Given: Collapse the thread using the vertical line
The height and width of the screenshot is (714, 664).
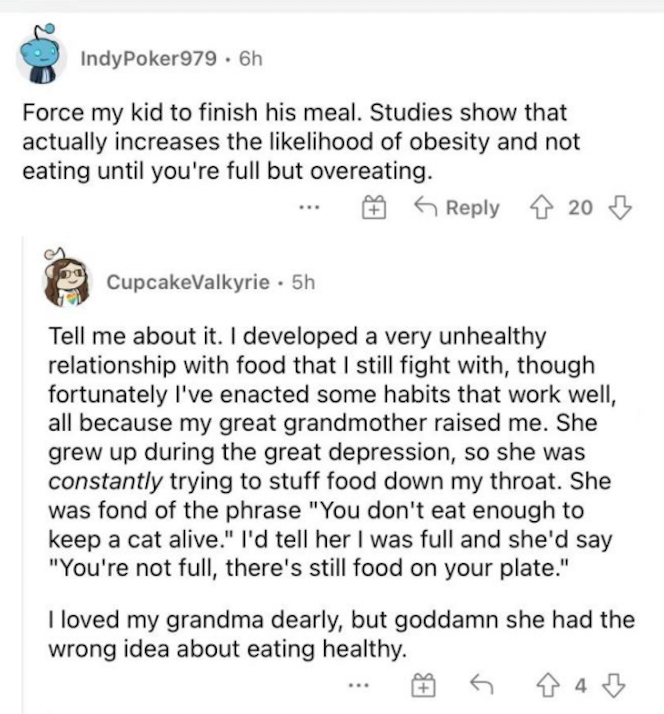Looking at the screenshot, I should (22, 474).
